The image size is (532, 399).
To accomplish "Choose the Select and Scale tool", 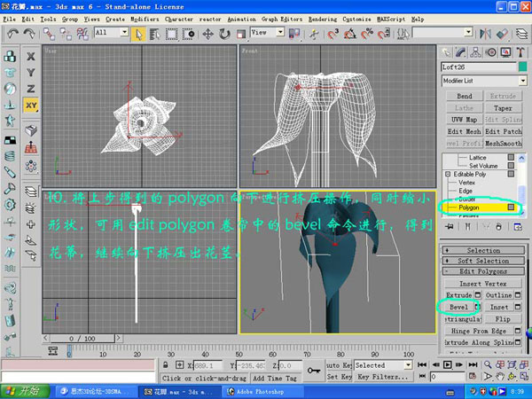I will (241, 34).
